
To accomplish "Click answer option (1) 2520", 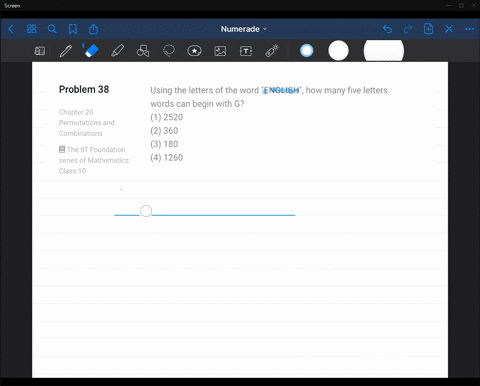I will point(167,117).
